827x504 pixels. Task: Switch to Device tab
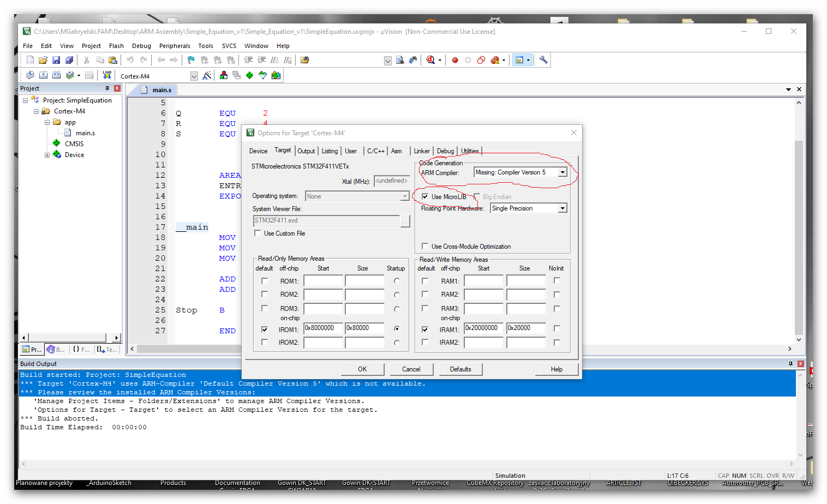click(258, 151)
